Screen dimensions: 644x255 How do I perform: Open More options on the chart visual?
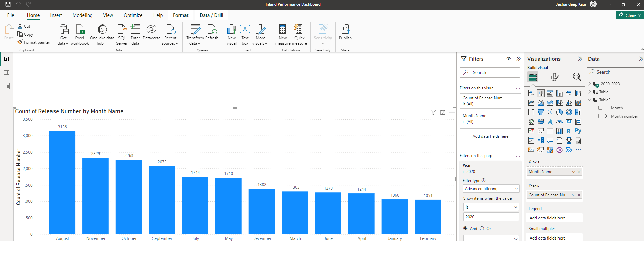pyautogui.click(x=452, y=112)
